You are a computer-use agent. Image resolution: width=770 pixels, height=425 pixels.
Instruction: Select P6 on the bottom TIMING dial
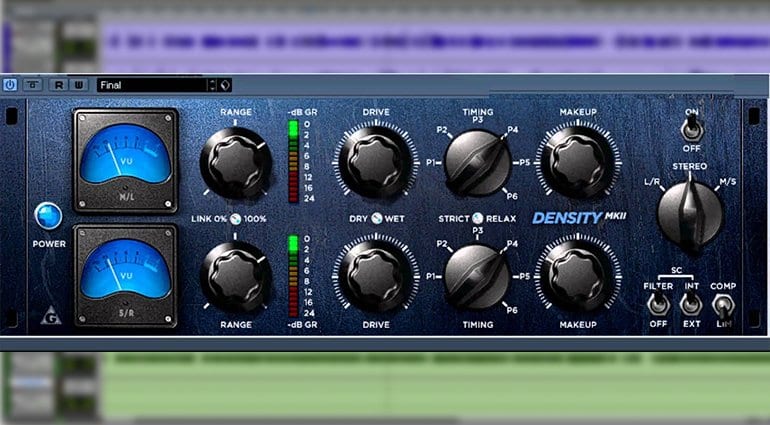pos(512,310)
